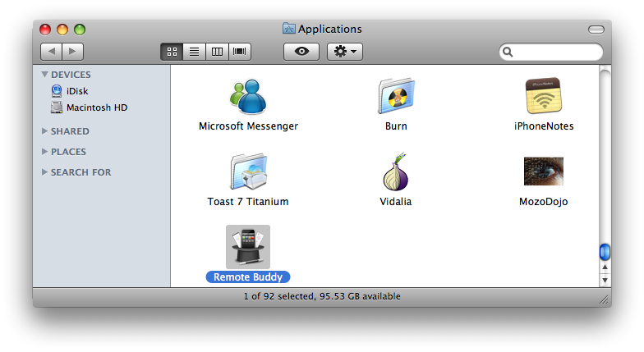This screenshot has width=644, height=352.
Task: Open the iPhoneNotes app icon
Action: coord(543,97)
